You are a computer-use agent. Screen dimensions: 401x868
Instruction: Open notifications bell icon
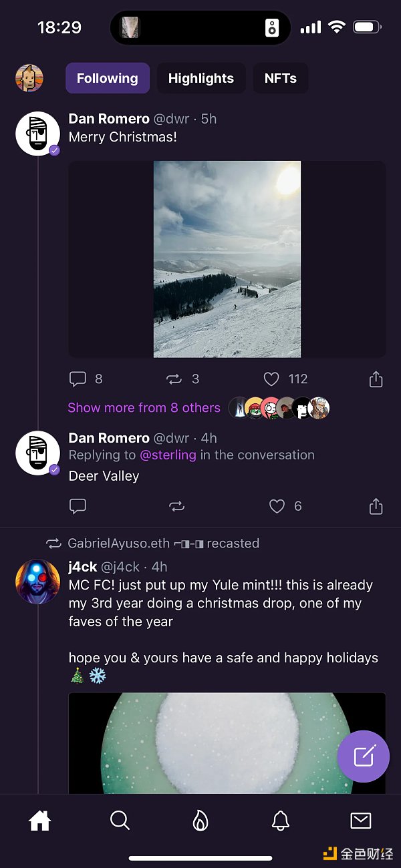coord(281,821)
